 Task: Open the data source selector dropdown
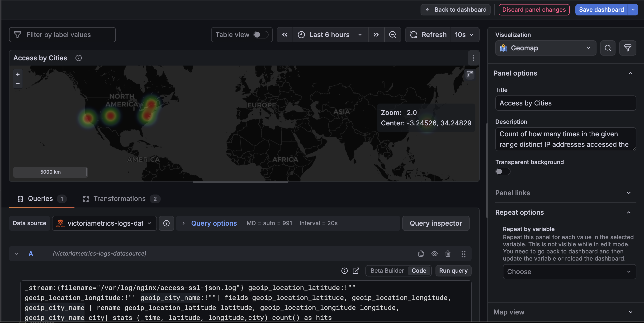click(x=104, y=223)
